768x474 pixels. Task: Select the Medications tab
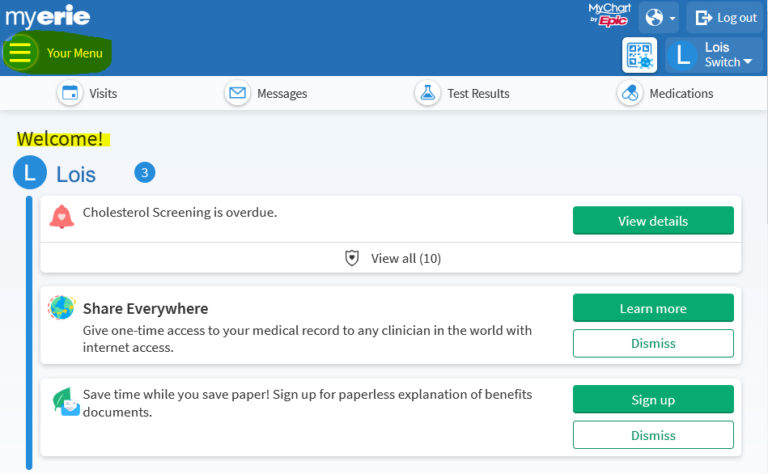coord(666,93)
